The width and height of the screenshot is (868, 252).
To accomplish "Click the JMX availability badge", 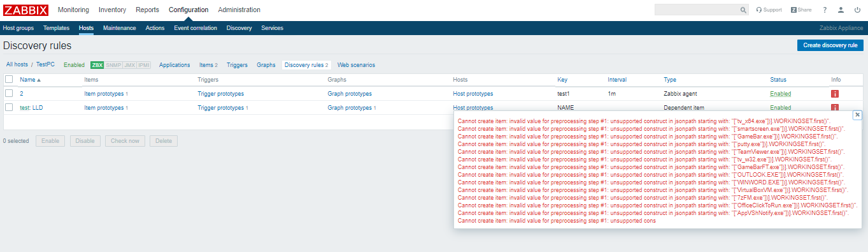I will 129,65.
